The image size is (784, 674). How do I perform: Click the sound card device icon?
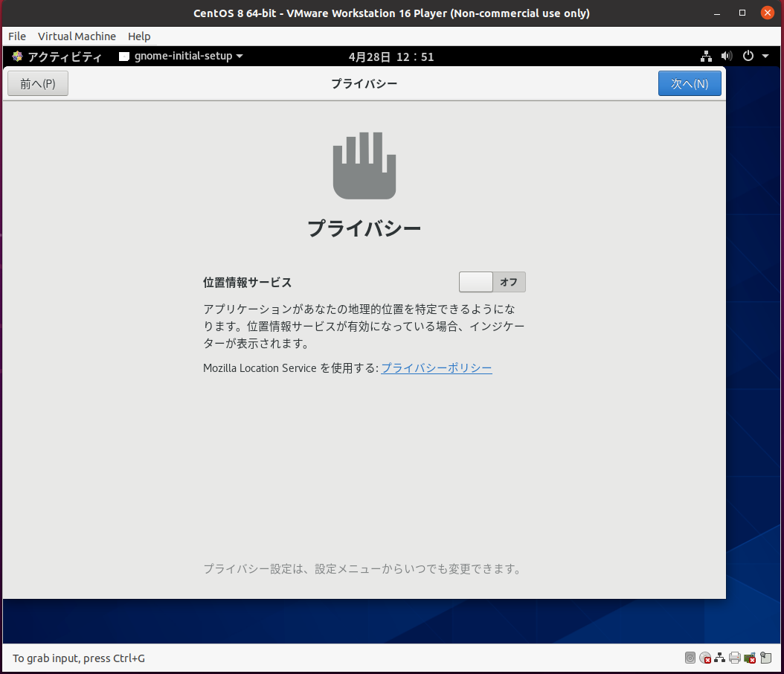750,658
